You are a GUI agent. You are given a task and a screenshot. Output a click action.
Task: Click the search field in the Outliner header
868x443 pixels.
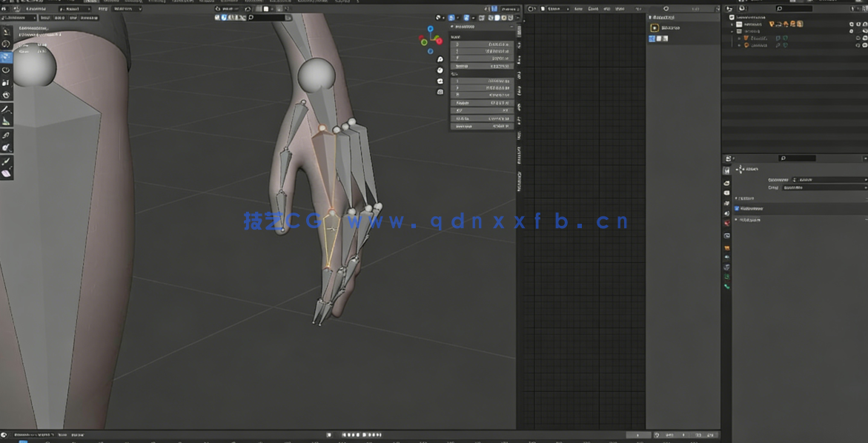[x=801, y=9]
